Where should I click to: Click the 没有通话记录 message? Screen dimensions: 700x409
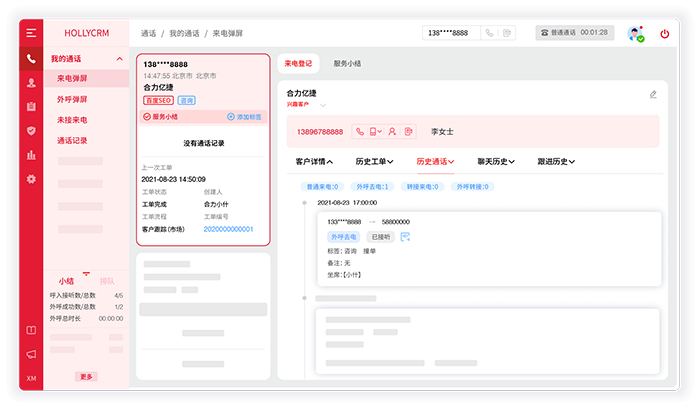[x=204, y=143]
